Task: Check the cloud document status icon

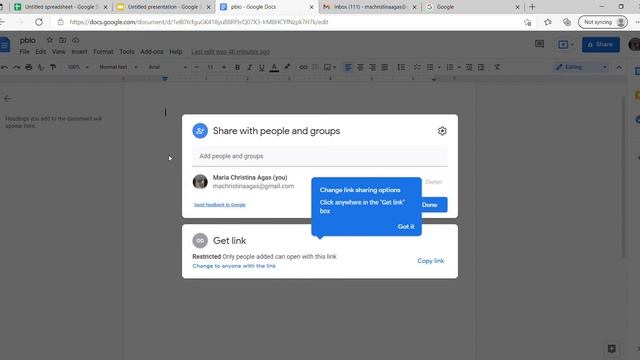Action: click(x=76, y=40)
